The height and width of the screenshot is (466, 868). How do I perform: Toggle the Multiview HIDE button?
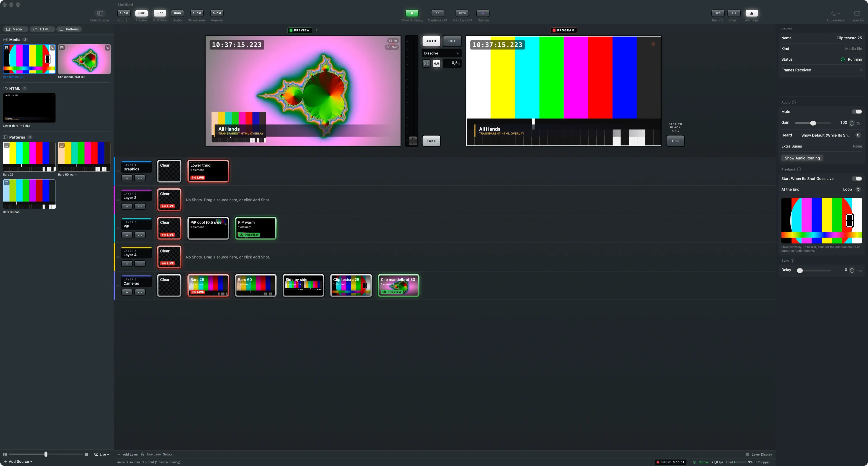tap(160, 13)
